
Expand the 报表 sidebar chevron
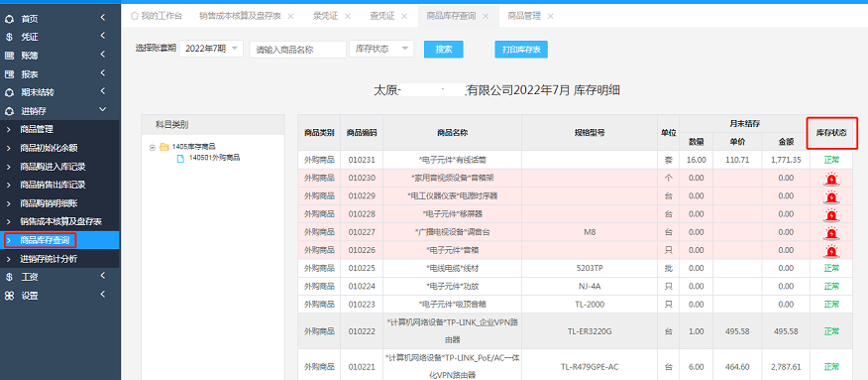[x=103, y=72]
